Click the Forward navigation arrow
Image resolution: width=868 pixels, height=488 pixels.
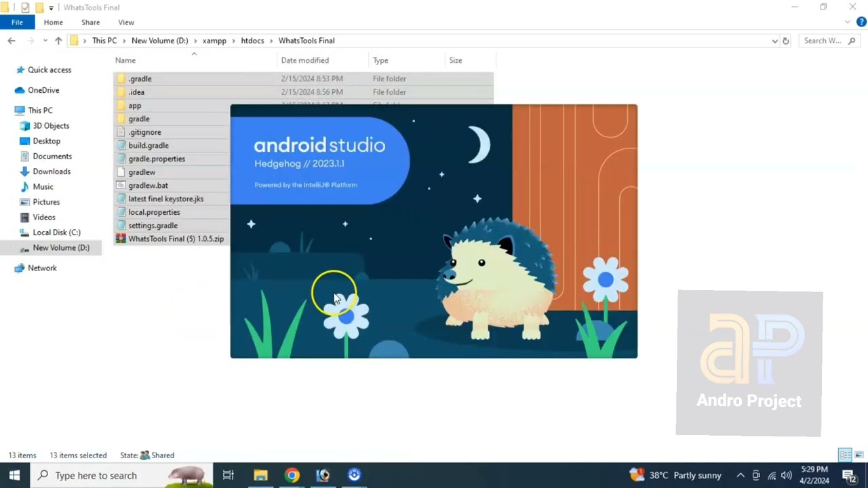pos(31,41)
